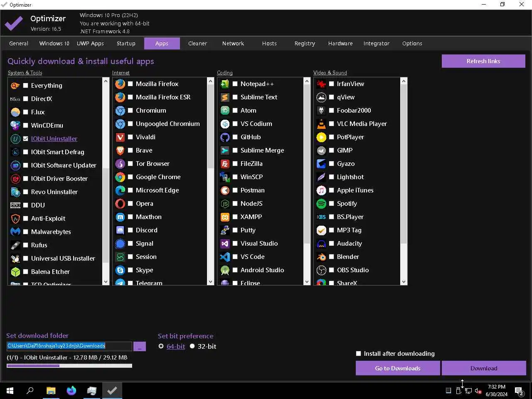This screenshot has width=532, height=399.
Task: Click down arrow of Video & Sound scrollbar
Action: click(x=403, y=281)
